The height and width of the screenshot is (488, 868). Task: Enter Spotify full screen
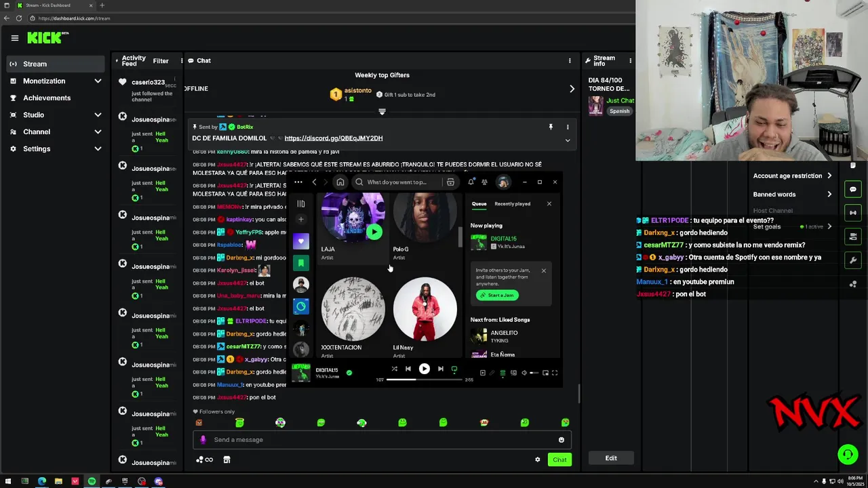click(x=555, y=373)
